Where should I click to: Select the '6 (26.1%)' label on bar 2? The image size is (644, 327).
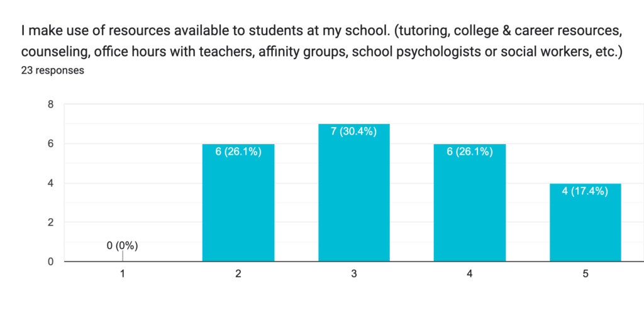tap(238, 152)
